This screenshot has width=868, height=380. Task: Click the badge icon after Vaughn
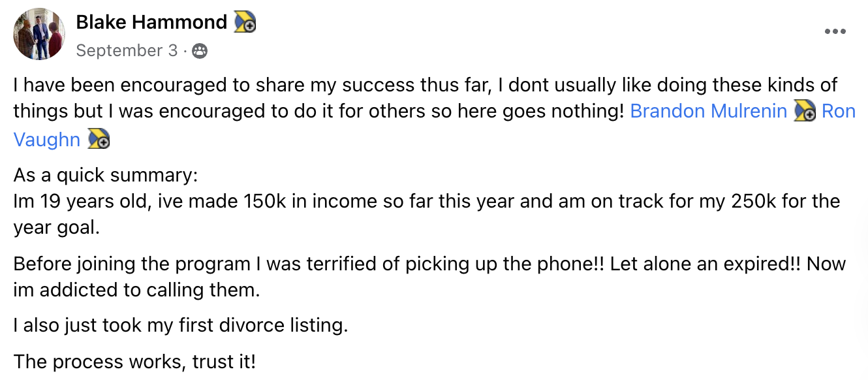[x=99, y=139]
